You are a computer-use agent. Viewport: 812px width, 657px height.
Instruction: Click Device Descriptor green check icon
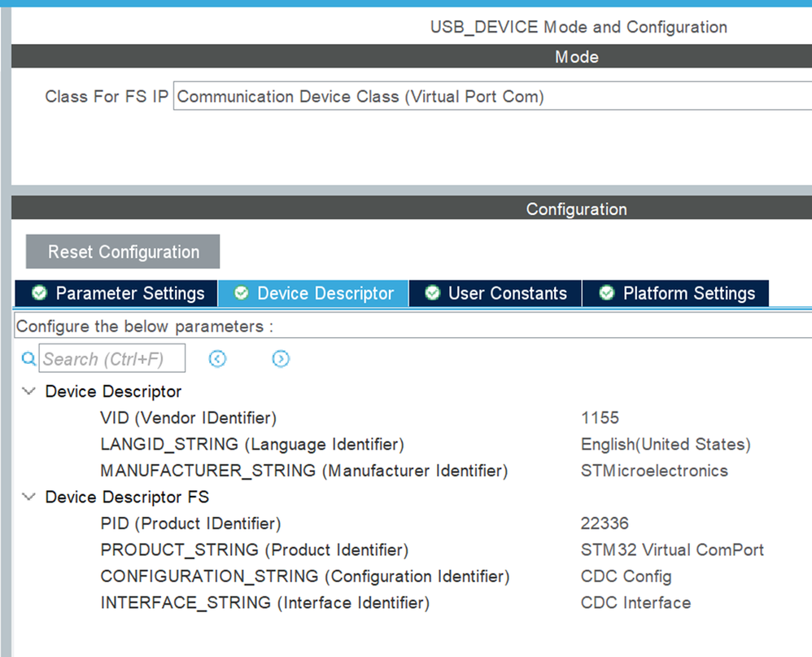click(x=241, y=293)
